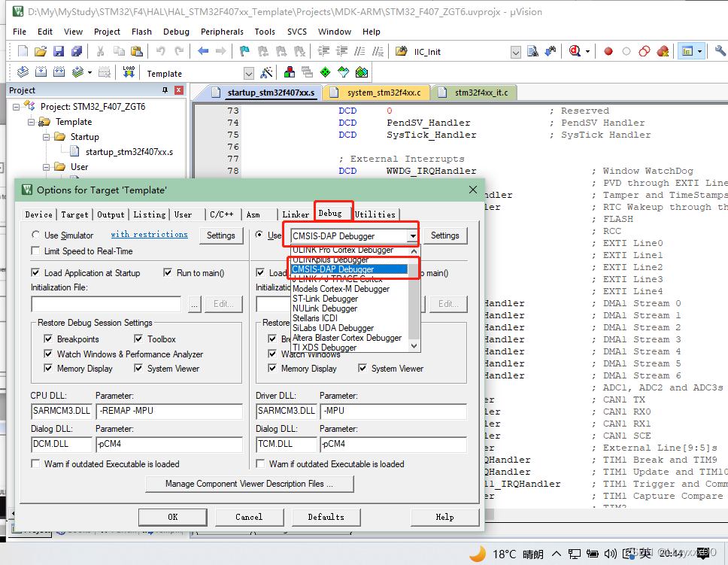This screenshot has height=565, width=728.
Task: Open the CMSIS-DAP Debugger combo box arrow
Action: point(412,236)
